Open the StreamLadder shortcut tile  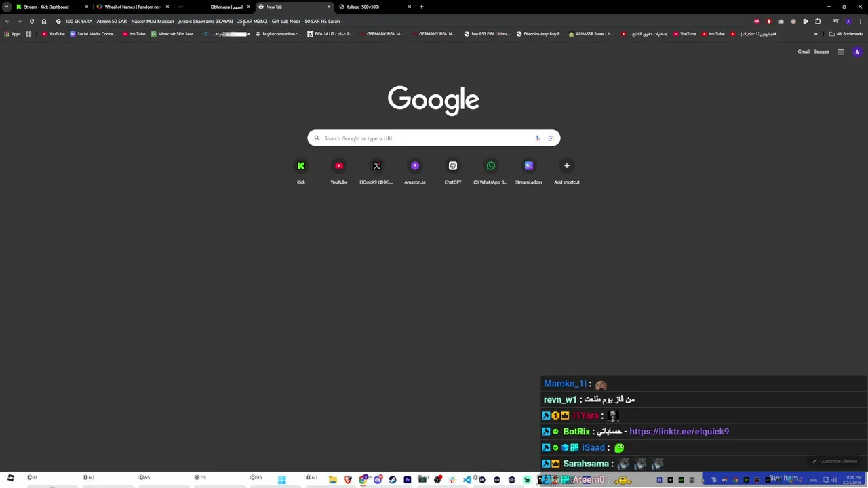529,171
